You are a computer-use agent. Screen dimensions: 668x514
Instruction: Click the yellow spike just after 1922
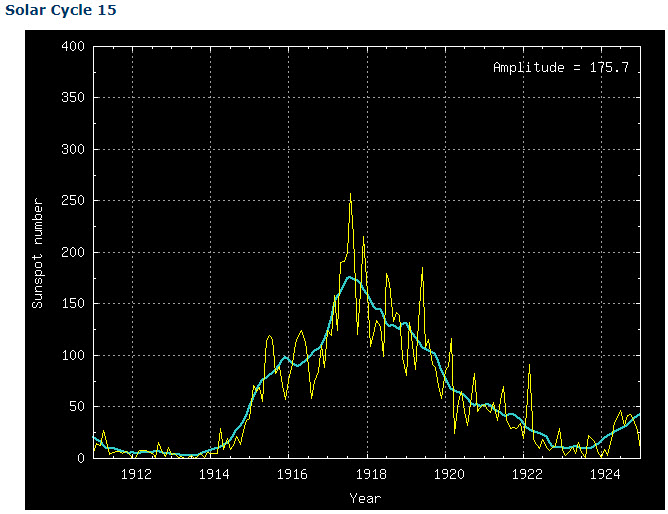tap(530, 365)
